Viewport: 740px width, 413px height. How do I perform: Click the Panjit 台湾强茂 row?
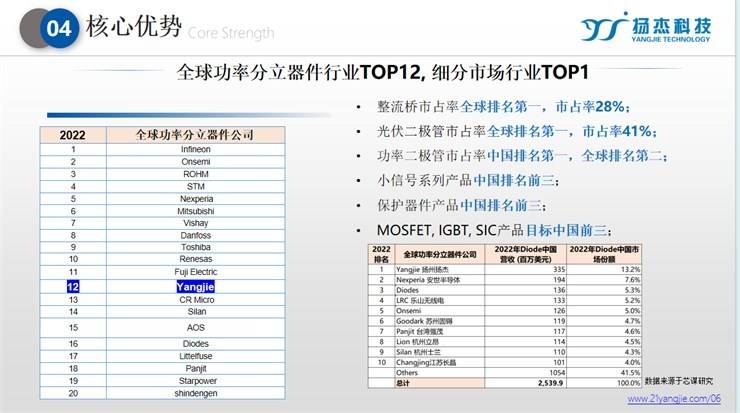505,331
